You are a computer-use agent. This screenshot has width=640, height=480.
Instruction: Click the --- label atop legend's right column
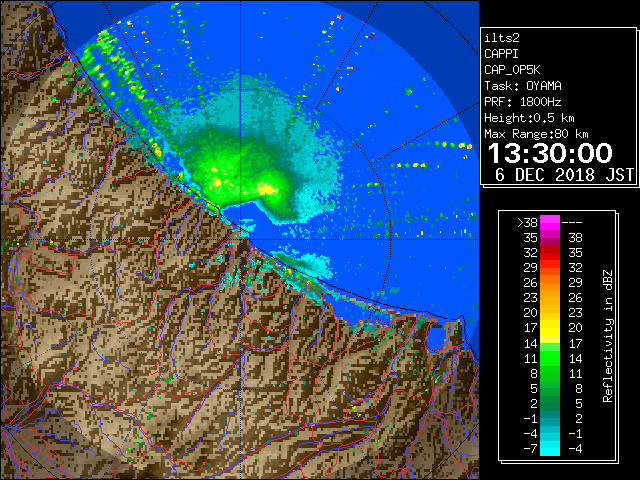click(572, 222)
